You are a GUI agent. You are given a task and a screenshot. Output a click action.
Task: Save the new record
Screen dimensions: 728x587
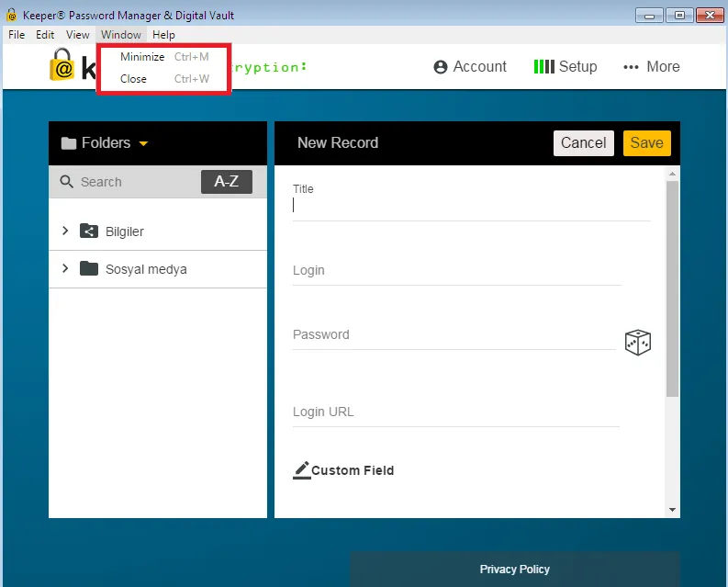646,143
